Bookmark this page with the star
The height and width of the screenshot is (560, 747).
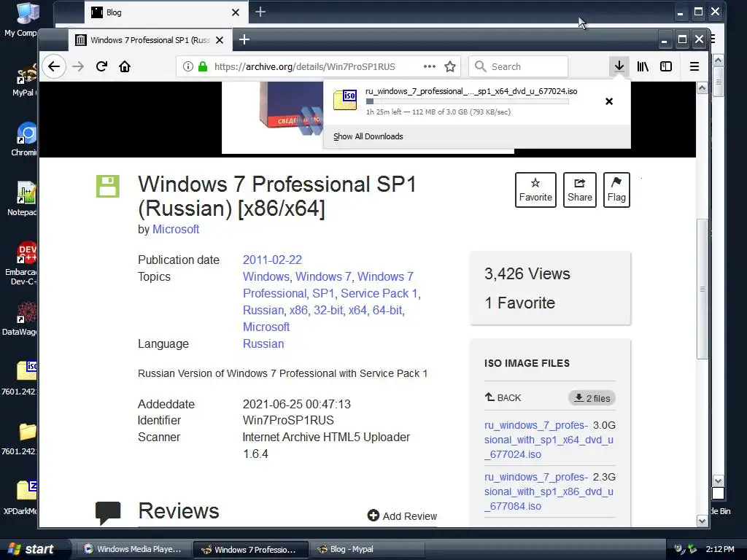[450, 66]
